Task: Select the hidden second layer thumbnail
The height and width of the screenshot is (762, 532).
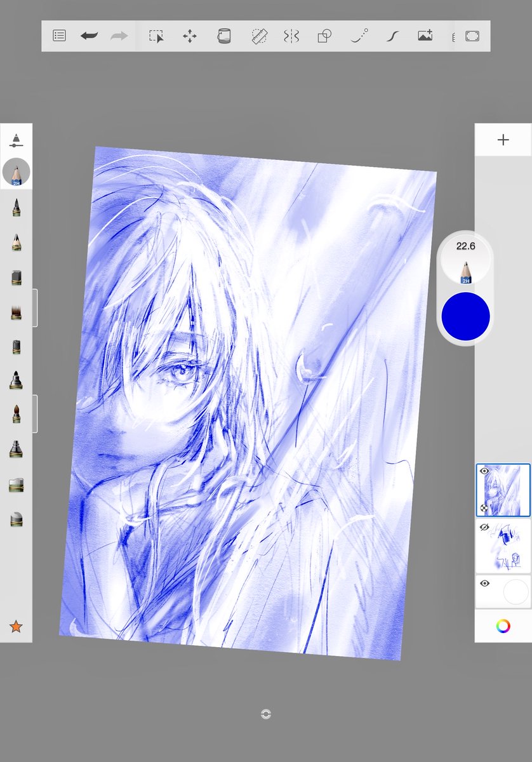Action: tap(504, 546)
